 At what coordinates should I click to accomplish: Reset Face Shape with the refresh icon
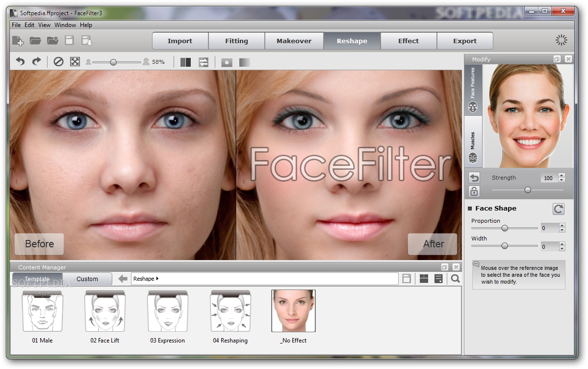pos(559,209)
